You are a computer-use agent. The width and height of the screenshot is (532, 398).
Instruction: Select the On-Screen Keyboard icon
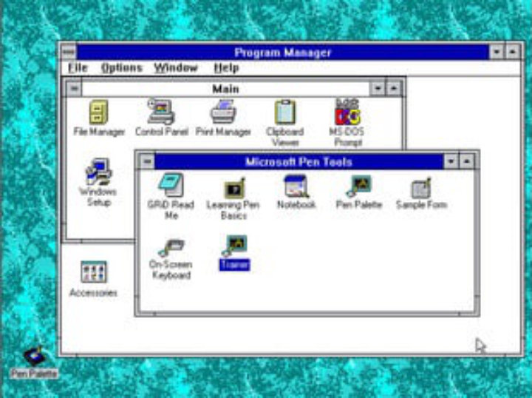click(170, 248)
